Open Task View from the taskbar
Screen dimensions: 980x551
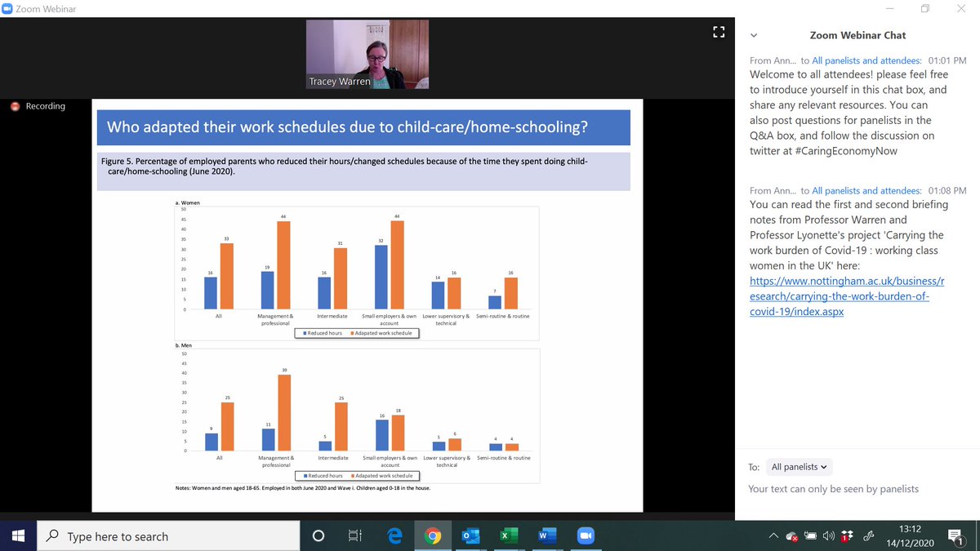coord(354,535)
